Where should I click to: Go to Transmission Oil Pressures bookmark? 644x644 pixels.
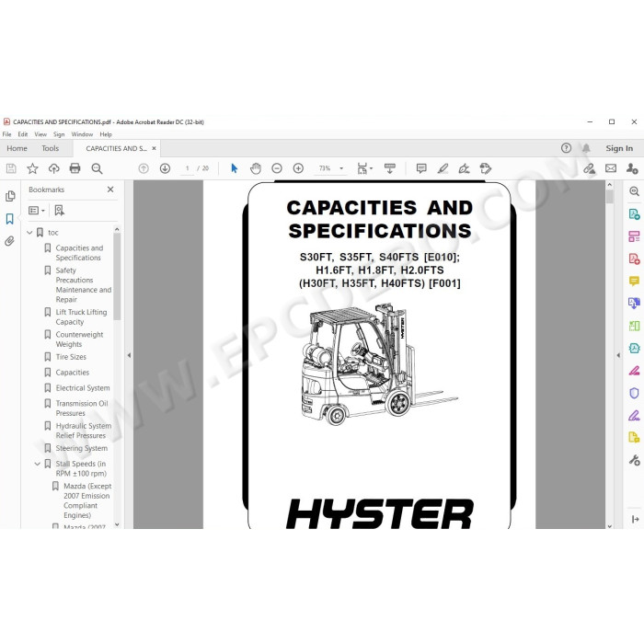coord(82,408)
